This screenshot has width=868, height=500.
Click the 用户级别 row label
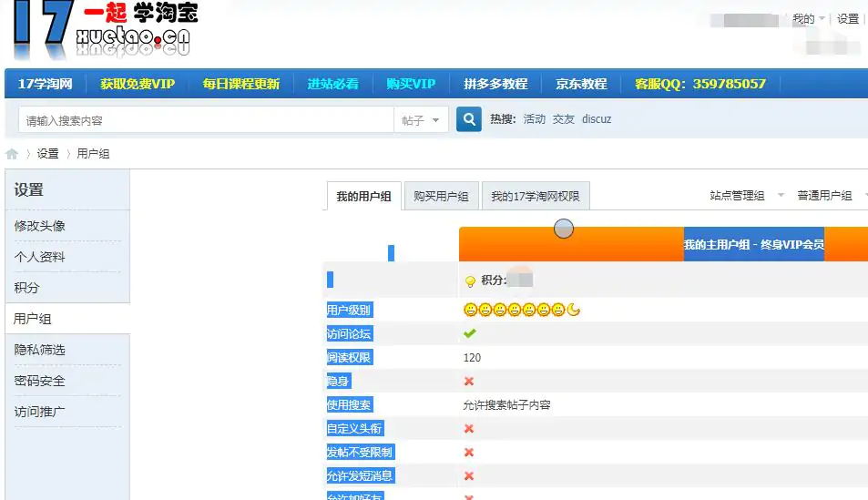pyautogui.click(x=350, y=310)
